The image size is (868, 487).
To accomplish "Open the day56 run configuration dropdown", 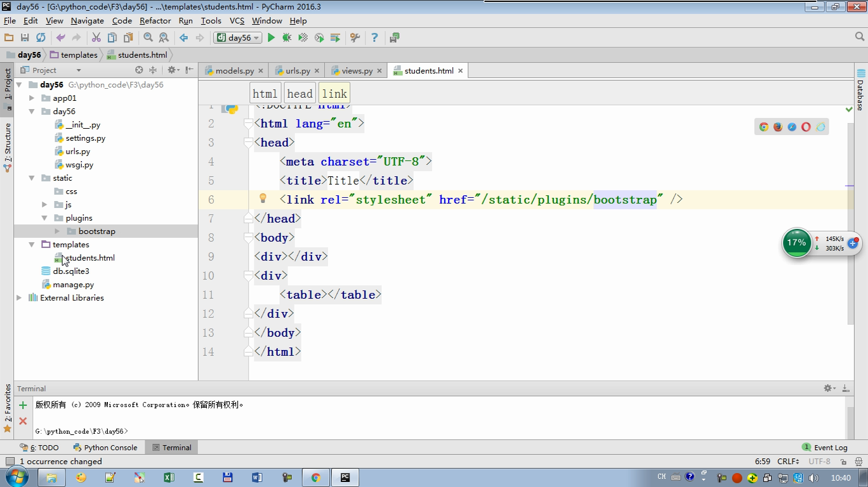I will (239, 38).
